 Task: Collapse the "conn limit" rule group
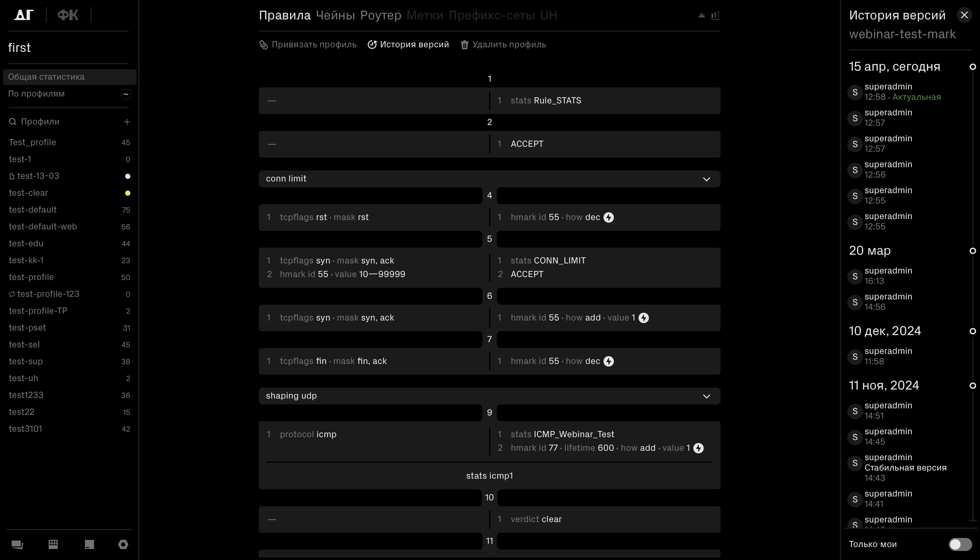[x=706, y=179]
